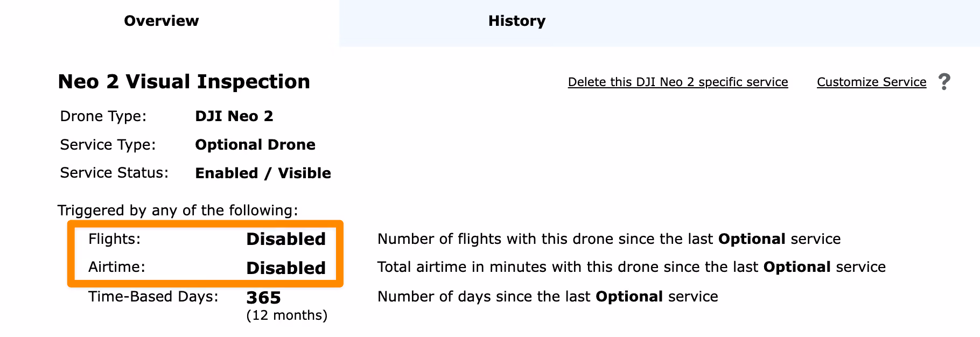This screenshot has height=337, width=980.
Task: Click the Number of flights description text
Action: [x=609, y=239]
